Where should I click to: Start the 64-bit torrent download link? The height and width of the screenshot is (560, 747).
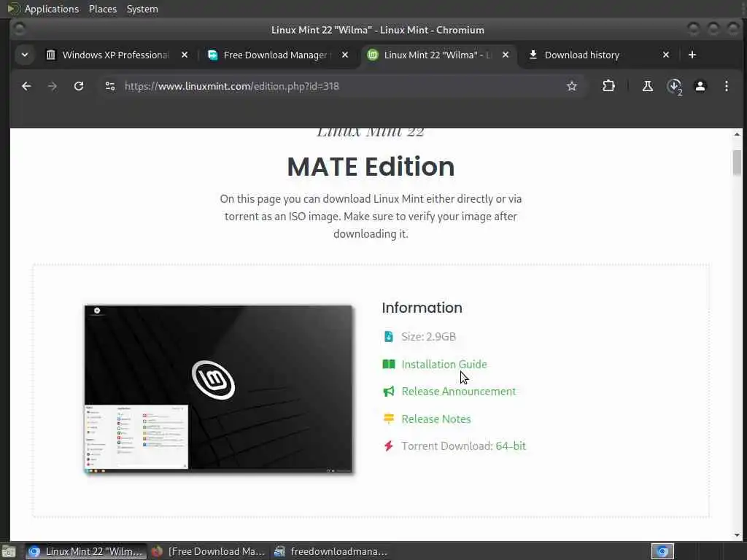[510, 446]
